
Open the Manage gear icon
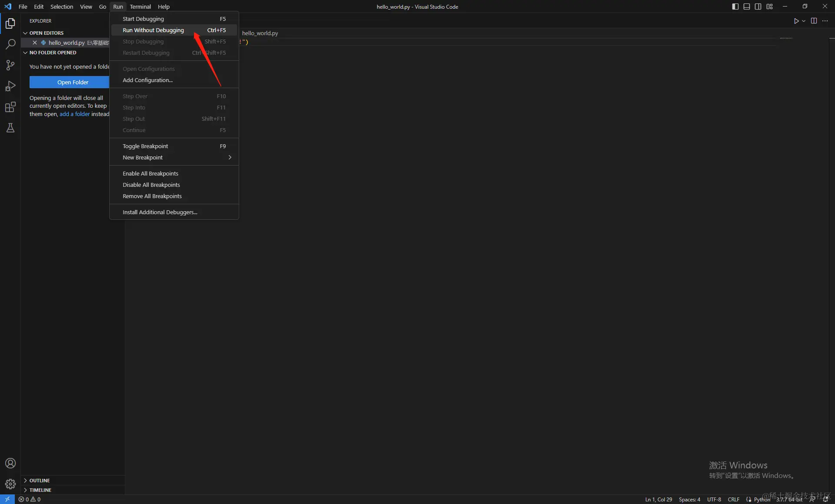10,484
